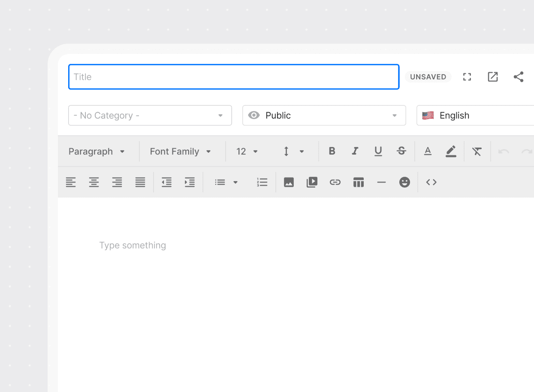Open the English language dropdown

coord(475,115)
